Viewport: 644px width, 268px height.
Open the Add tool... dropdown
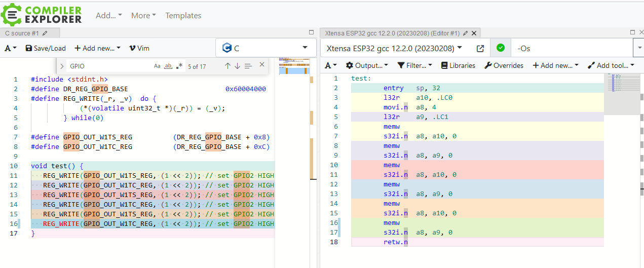[x=611, y=65]
